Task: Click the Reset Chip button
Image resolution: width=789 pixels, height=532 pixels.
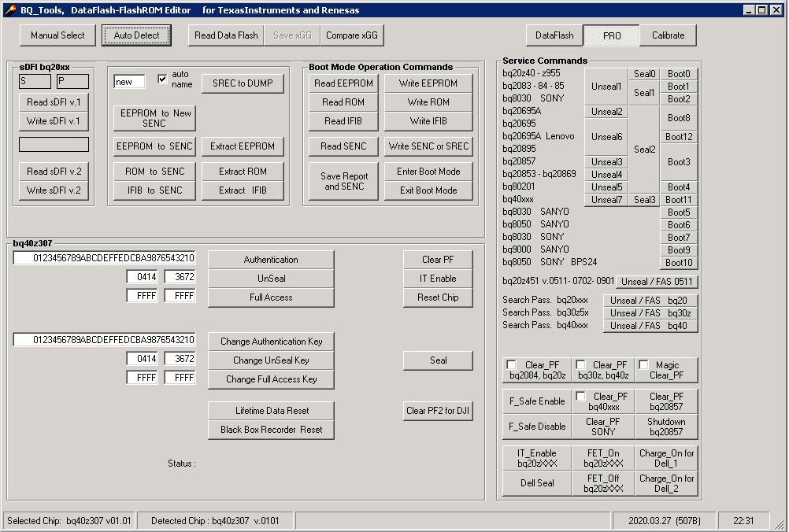Action: click(438, 297)
